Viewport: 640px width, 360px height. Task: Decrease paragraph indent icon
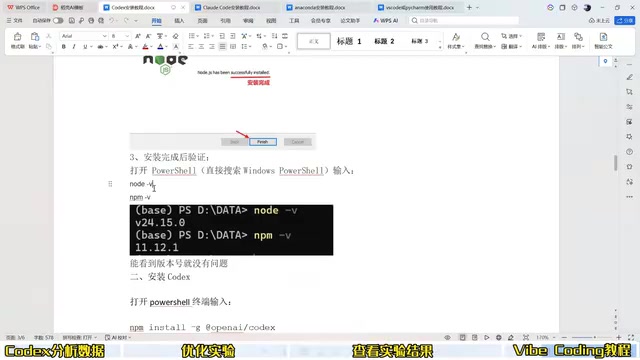click(x=222, y=36)
